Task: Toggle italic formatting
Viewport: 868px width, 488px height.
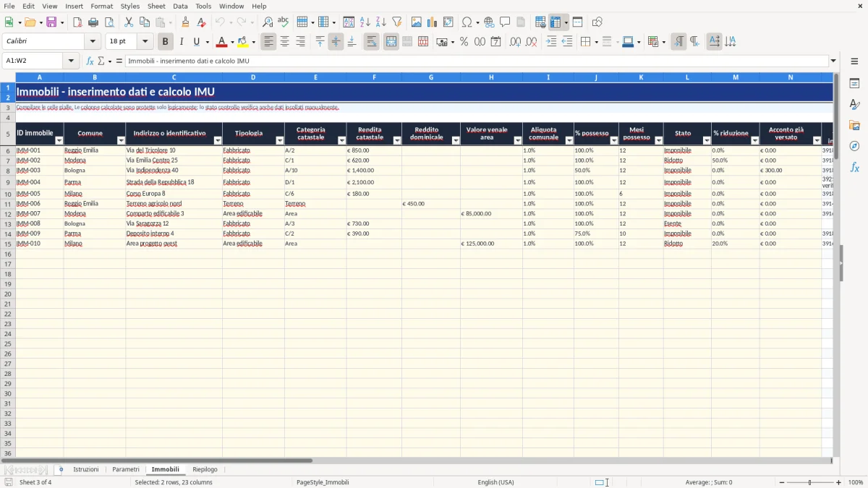Action: pyautogui.click(x=182, y=42)
